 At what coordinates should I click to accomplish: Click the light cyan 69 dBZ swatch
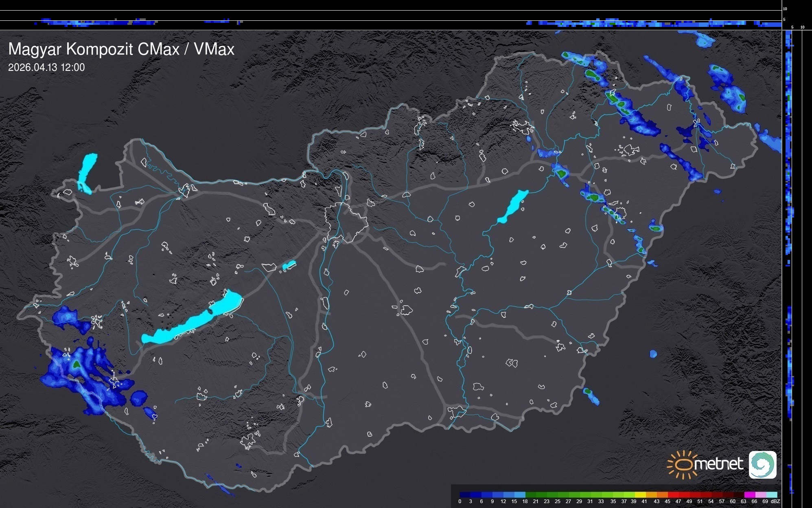(771, 495)
